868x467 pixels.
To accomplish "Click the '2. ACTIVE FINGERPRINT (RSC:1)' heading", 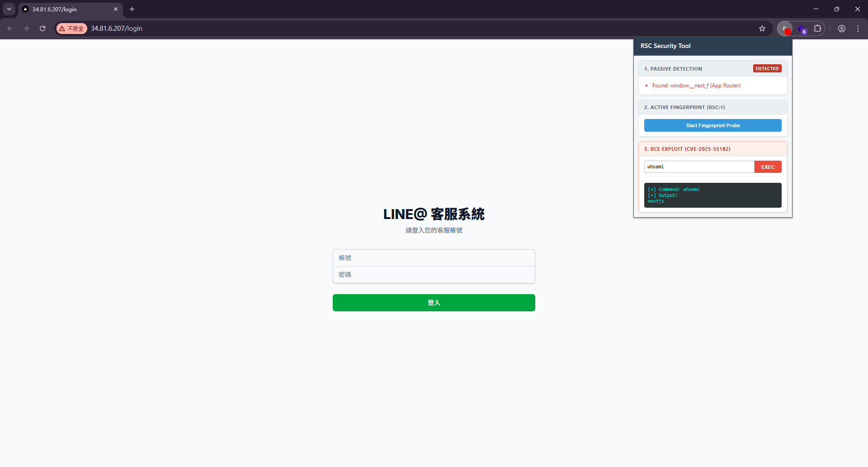I will point(684,107).
